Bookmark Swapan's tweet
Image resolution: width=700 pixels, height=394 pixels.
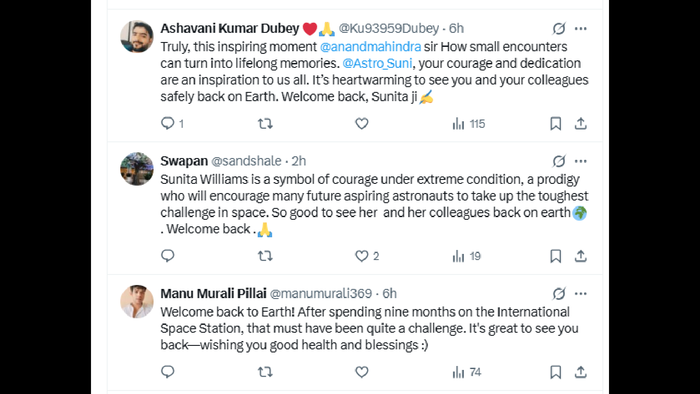(555, 256)
